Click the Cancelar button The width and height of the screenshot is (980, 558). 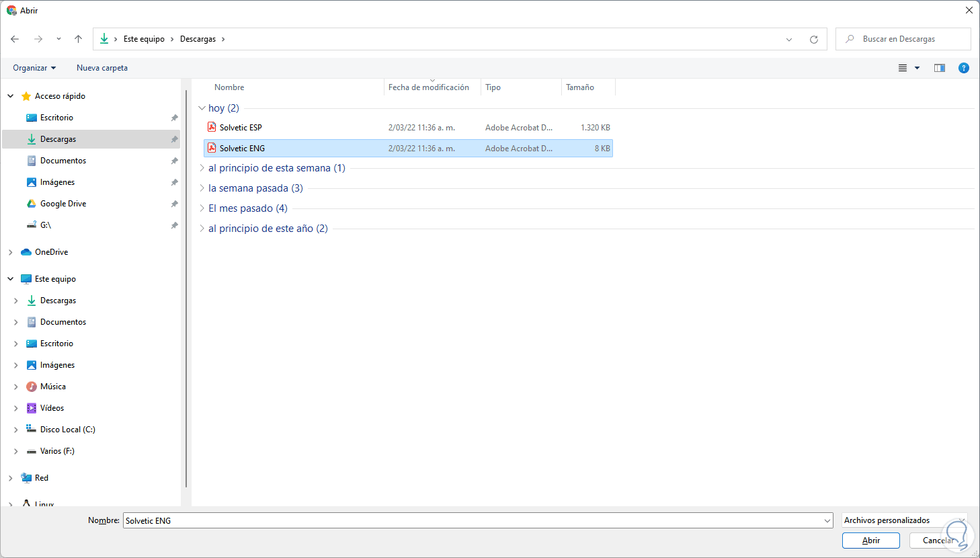pos(938,541)
